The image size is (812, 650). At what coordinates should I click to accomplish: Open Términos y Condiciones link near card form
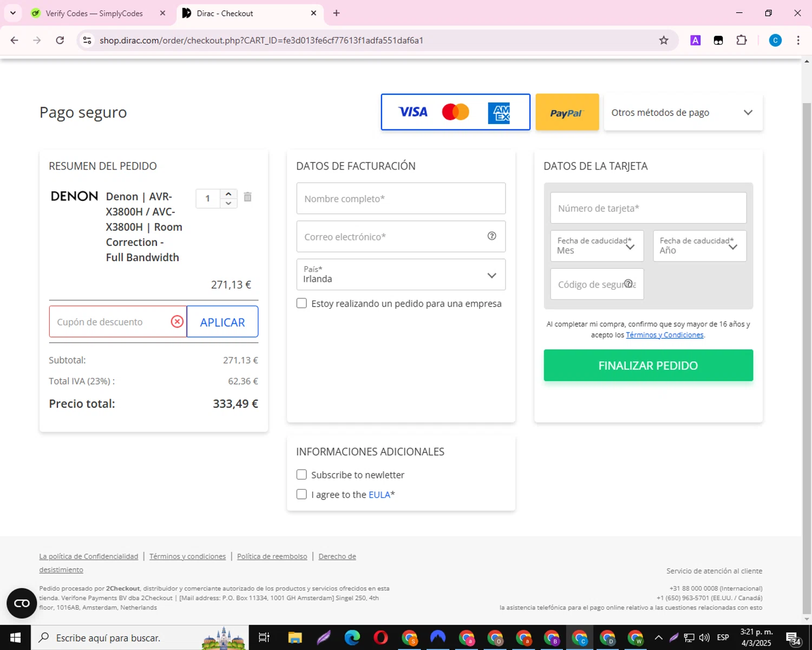[664, 335]
